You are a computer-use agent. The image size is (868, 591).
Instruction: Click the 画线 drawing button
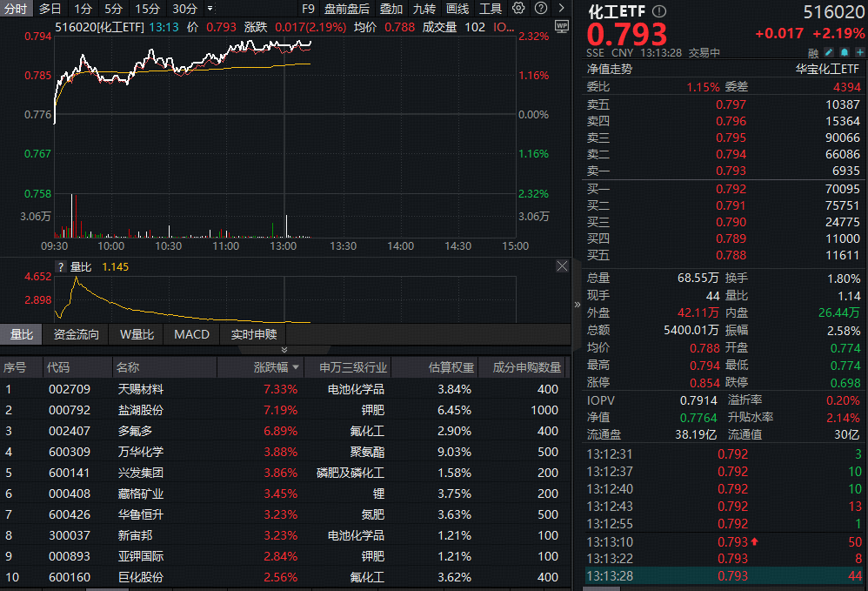pyautogui.click(x=458, y=9)
